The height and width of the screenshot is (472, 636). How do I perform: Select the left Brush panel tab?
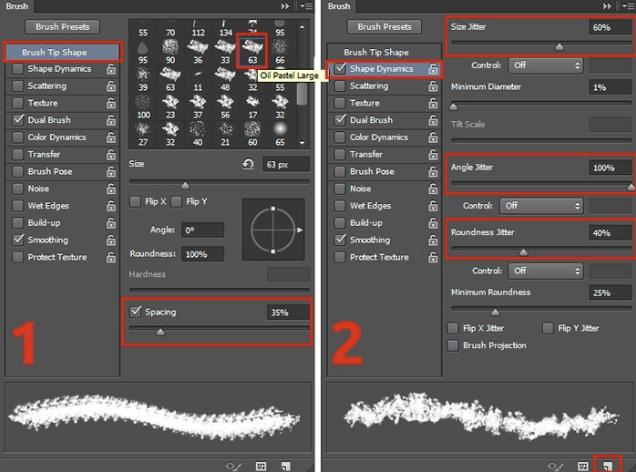(x=17, y=6)
